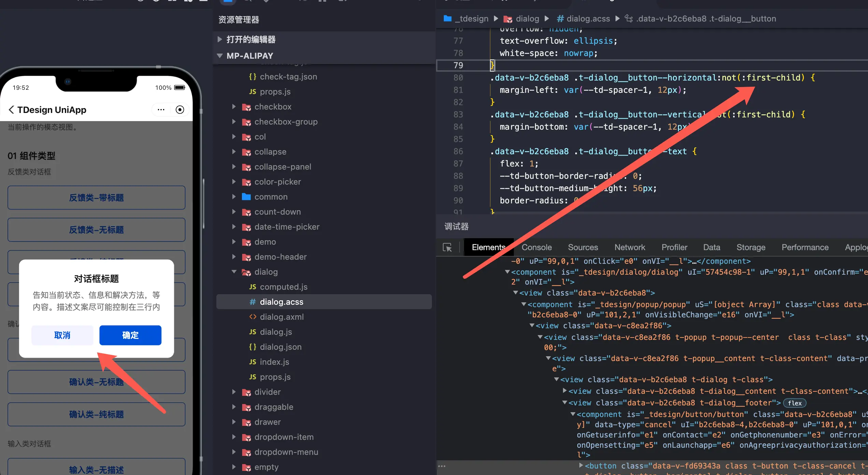The image size is (868, 475).
Task: Collapse the dialog folder in tree
Action: tap(234, 272)
